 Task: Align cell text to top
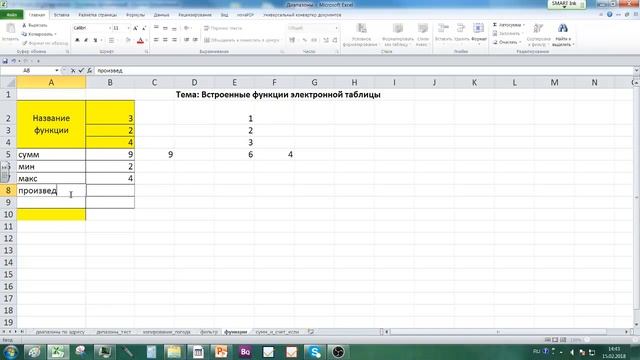(156, 28)
